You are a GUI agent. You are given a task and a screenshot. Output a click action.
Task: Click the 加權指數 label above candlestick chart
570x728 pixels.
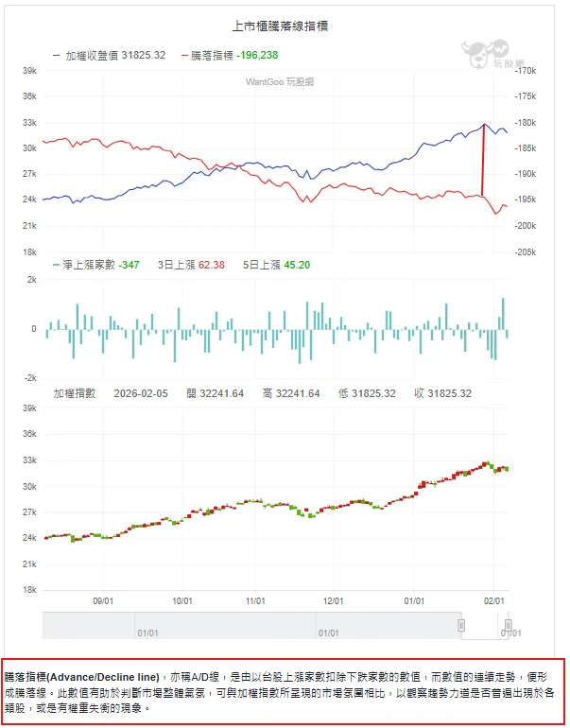click(x=74, y=393)
